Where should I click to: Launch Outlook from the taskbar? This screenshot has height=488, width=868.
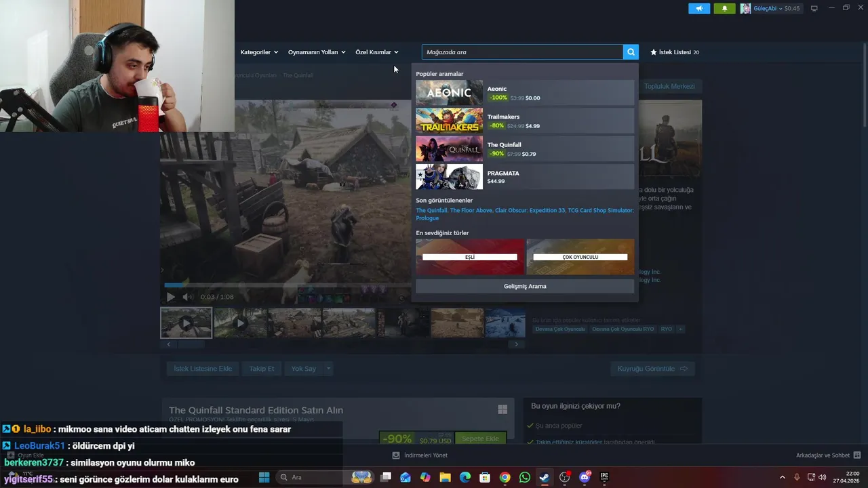(x=406, y=477)
